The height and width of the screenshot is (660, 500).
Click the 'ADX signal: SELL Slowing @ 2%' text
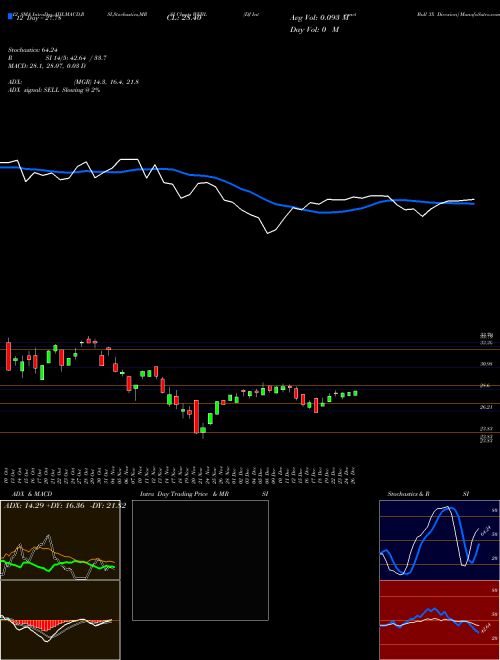coord(54,90)
